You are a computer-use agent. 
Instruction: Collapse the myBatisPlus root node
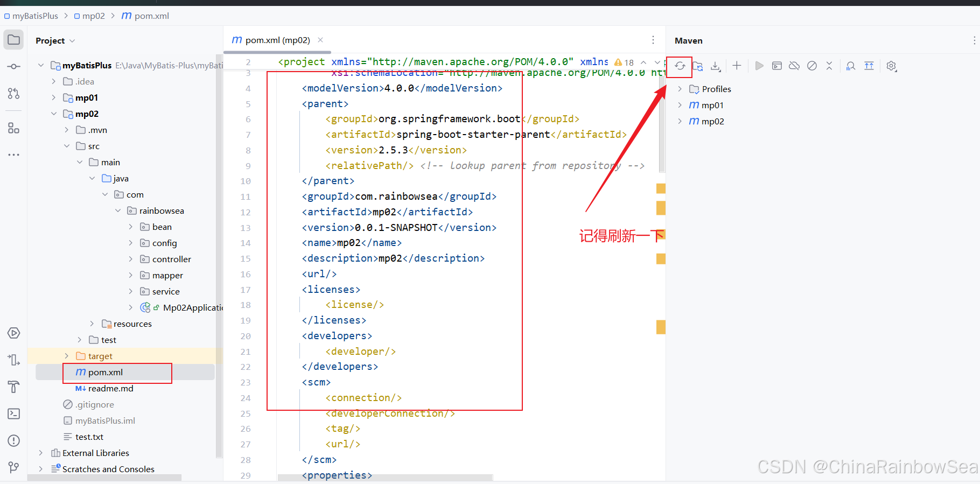point(41,65)
